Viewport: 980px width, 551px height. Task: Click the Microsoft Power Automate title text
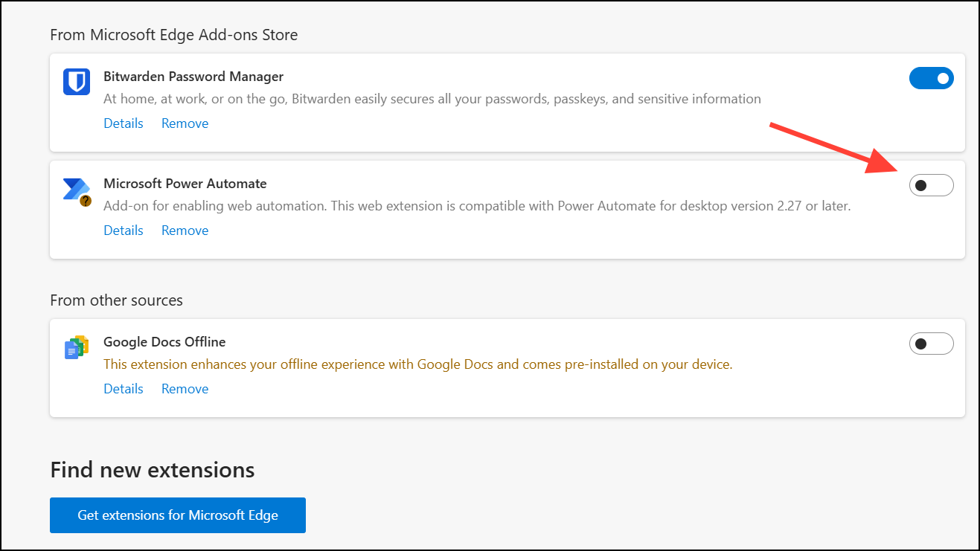coord(185,184)
